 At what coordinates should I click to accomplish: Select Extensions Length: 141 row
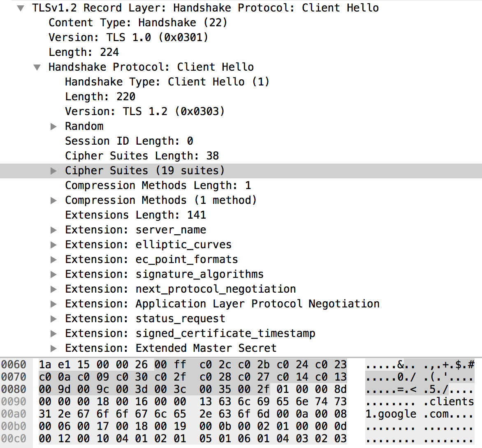point(241,215)
